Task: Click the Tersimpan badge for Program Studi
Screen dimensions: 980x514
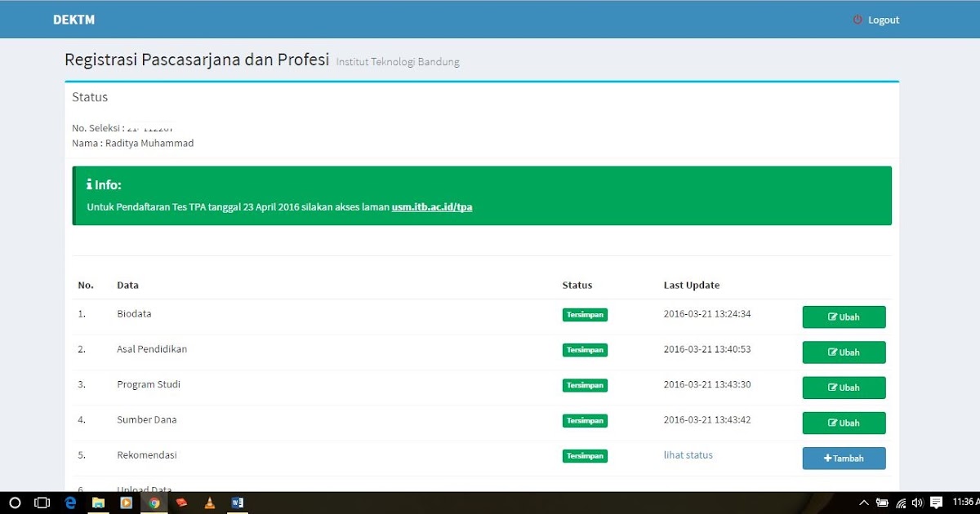Action: click(585, 385)
